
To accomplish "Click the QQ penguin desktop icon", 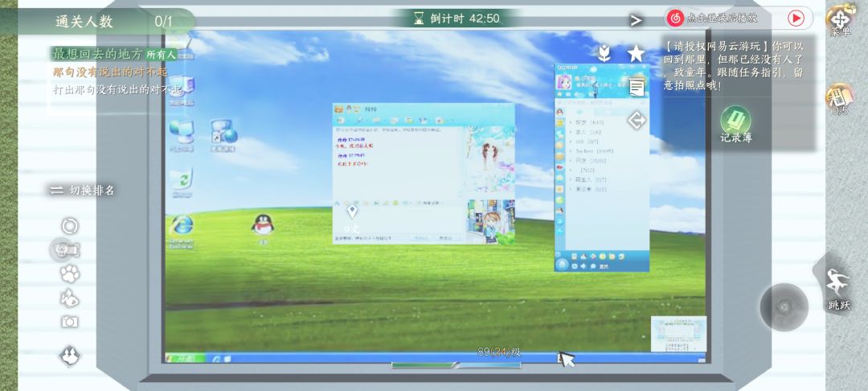I will (263, 228).
